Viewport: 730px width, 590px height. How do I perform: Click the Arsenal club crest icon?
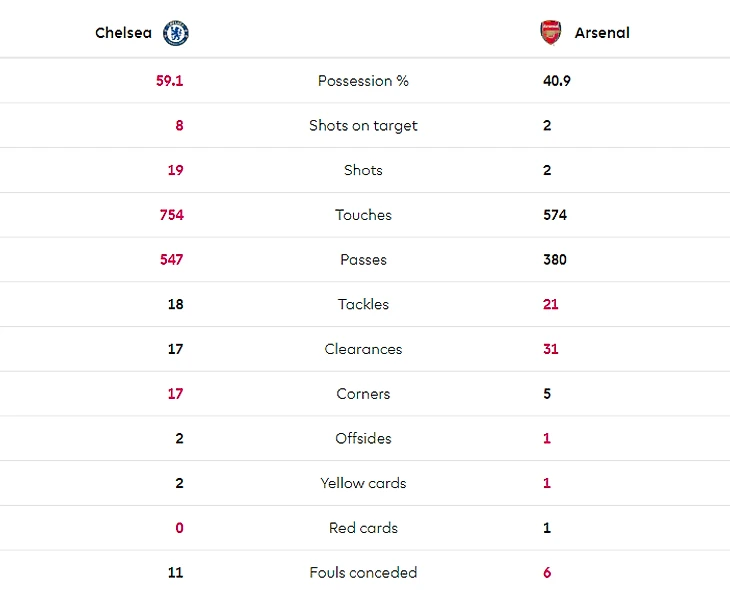pos(551,33)
